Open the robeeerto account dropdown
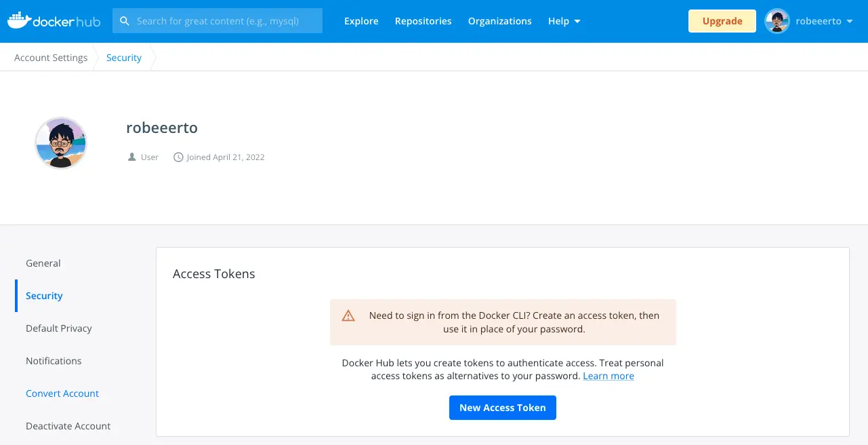Screen dimensions: 868x445 tap(823, 21)
